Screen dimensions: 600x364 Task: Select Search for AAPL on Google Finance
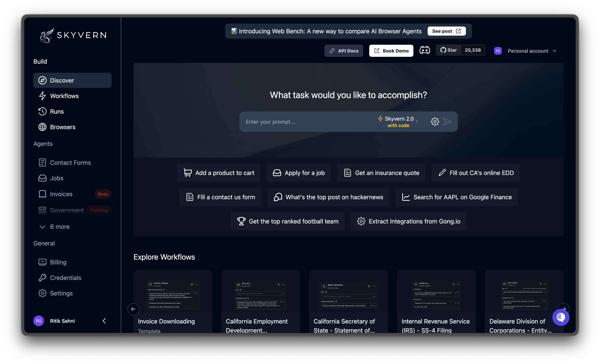tap(456, 197)
